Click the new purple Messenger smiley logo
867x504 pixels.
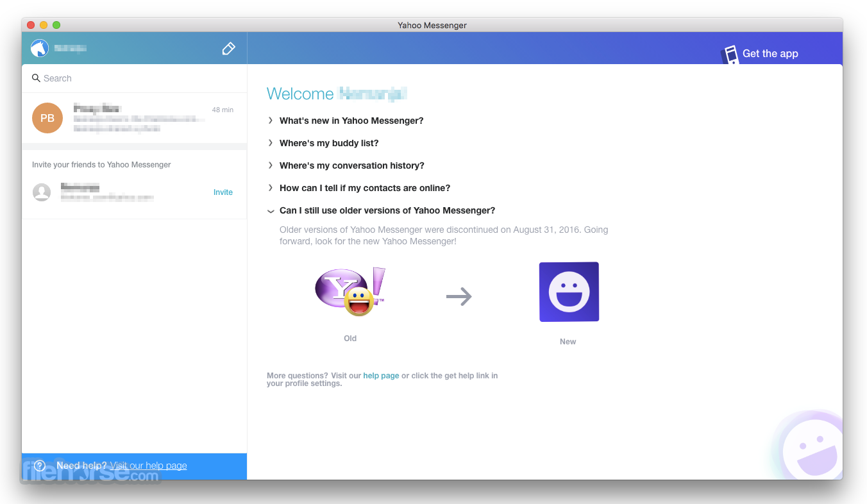point(569,292)
